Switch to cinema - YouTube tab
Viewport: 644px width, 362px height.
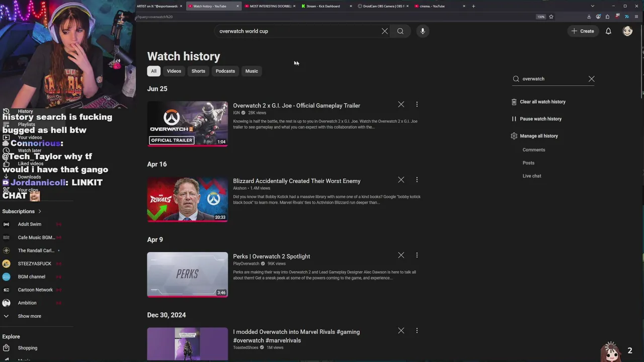pyautogui.click(x=439, y=6)
